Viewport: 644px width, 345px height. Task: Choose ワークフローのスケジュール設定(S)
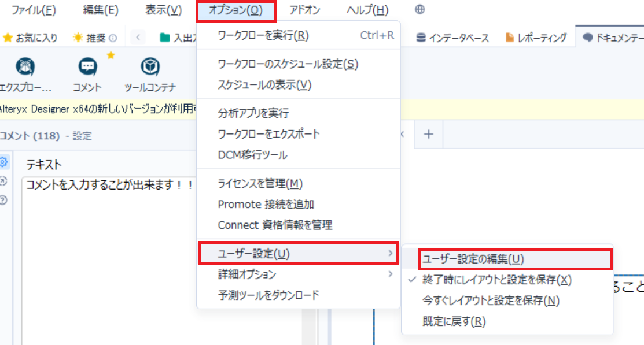pyautogui.click(x=299, y=64)
